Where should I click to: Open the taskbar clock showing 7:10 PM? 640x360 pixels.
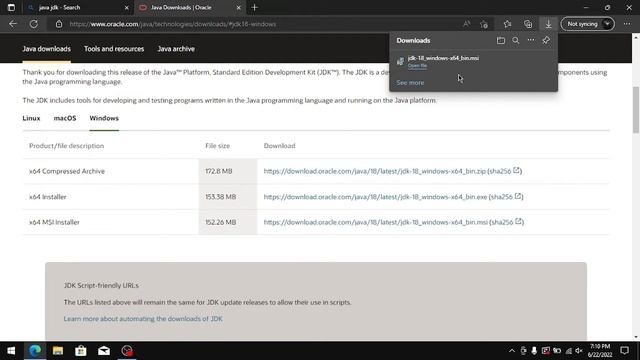click(600, 351)
